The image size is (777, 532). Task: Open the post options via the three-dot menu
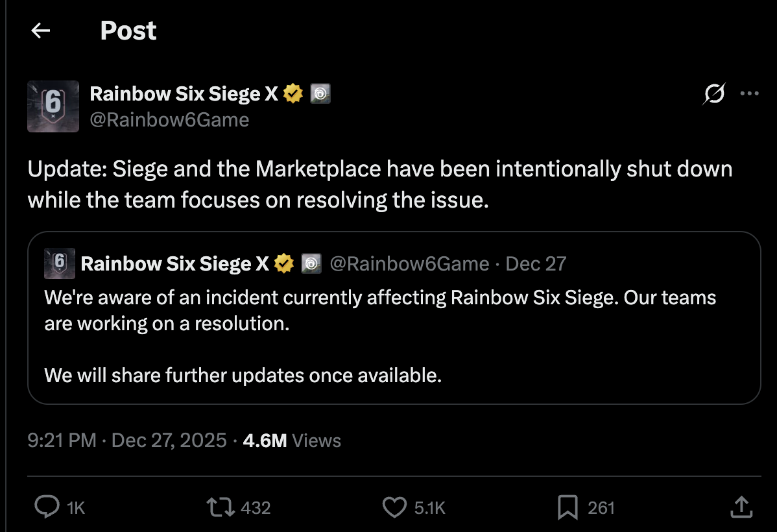(749, 95)
